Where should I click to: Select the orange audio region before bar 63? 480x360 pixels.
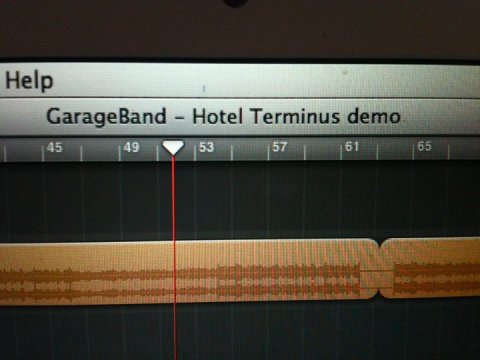click(x=189, y=272)
